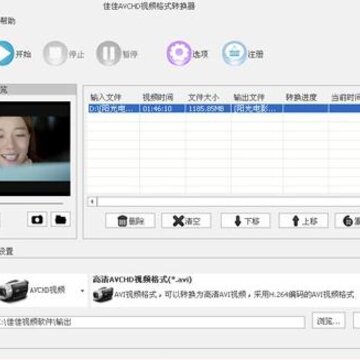Open 注册 register icon
The image size is (360, 360).
235,53
